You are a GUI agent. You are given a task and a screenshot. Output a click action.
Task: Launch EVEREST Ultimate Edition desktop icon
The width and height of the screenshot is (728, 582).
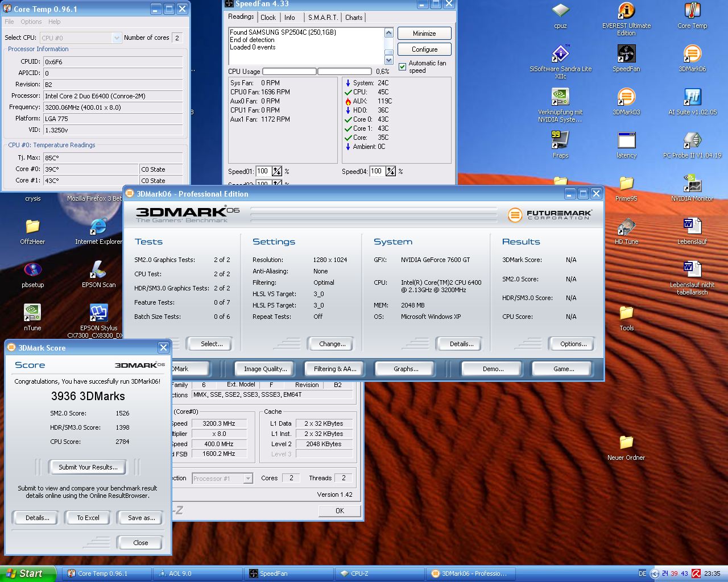626,19
